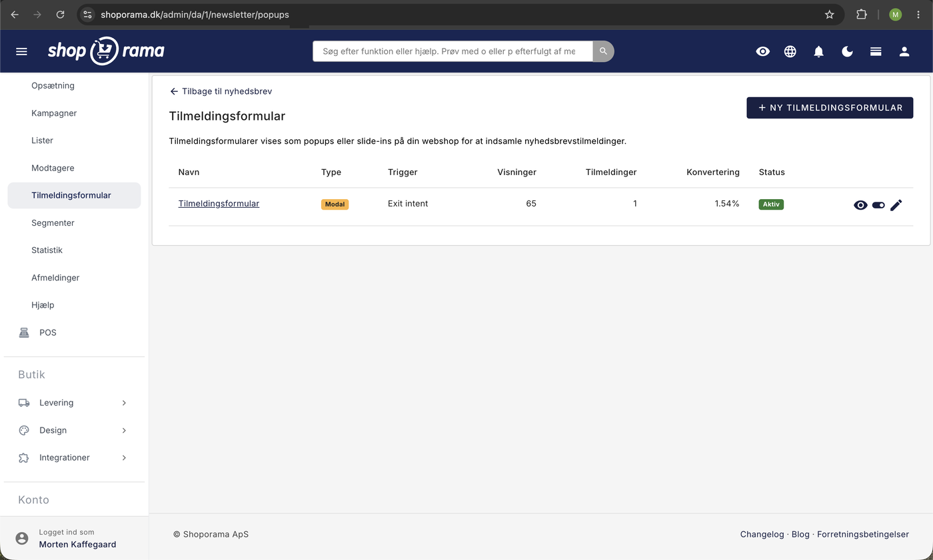
Task: Preview Tilmeldingsformular with row eye icon
Action: tap(860, 205)
